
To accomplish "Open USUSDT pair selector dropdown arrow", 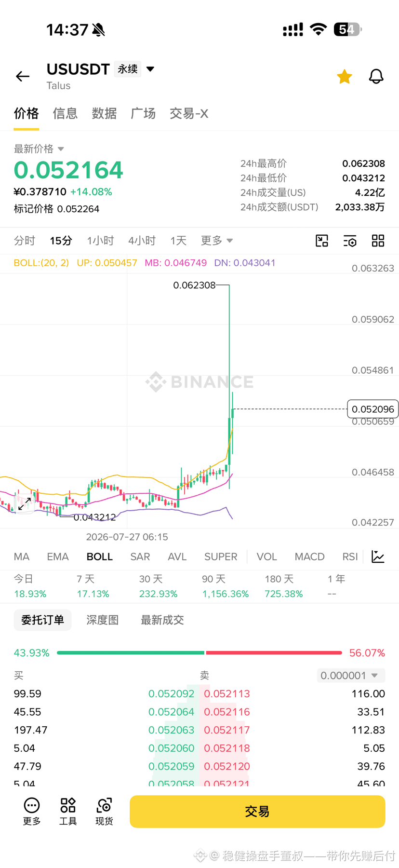I will click(150, 69).
